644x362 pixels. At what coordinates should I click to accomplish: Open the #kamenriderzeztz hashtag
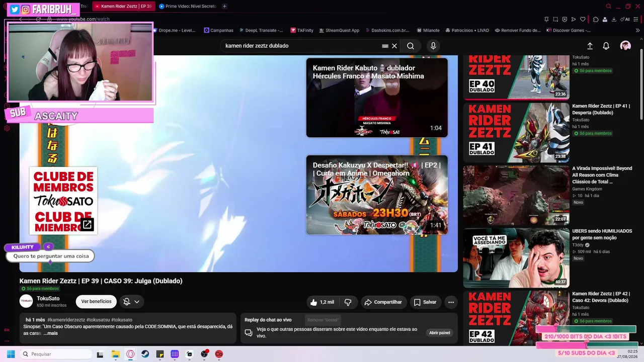click(x=66, y=320)
